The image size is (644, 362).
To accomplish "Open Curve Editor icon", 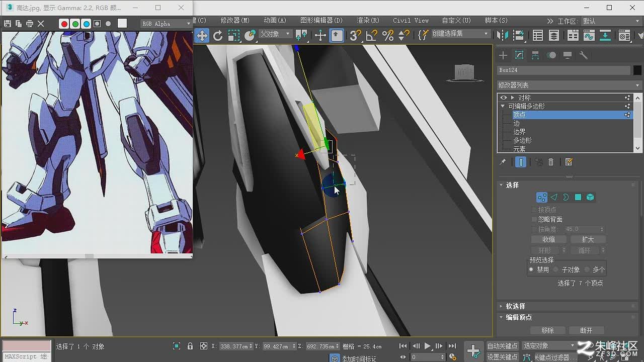I will 589,35.
